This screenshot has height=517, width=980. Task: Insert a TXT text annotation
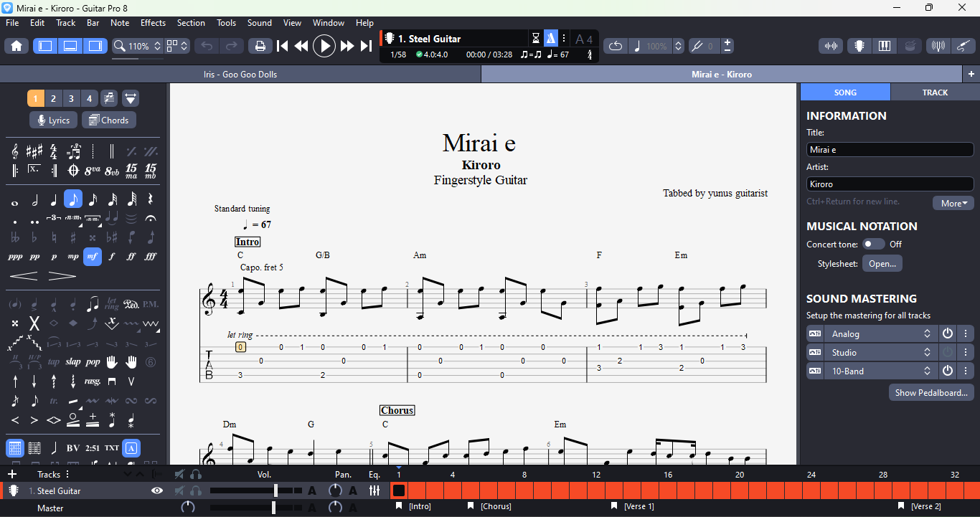point(112,448)
